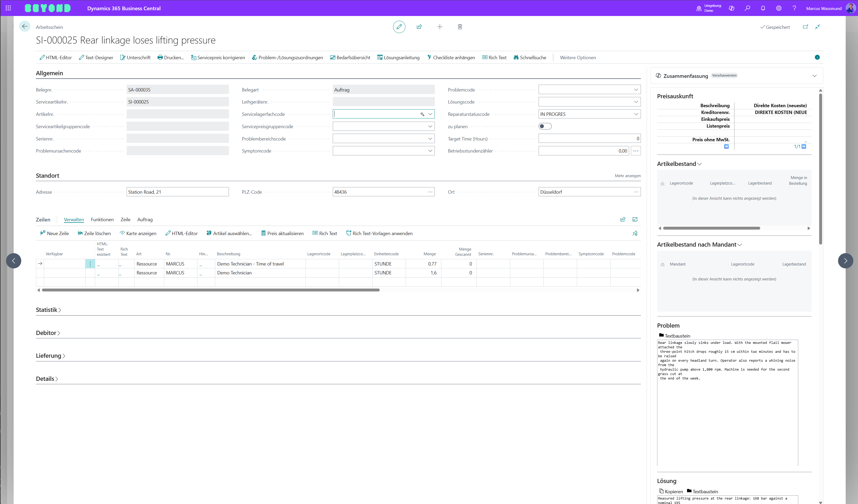The height and width of the screenshot is (504, 858).
Task: Click Neue Zeile button
Action: click(x=55, y=233)
